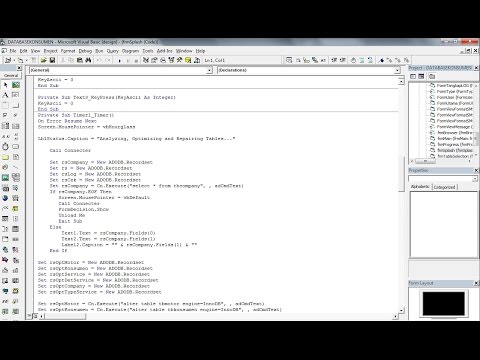Switch to Procedure View at code window bottom-left
Viewport: 480px width, 360px height.
point(29,316)
